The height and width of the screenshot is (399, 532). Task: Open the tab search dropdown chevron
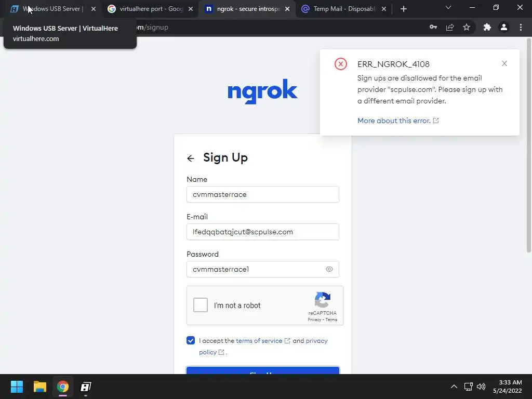click(448, 7)
